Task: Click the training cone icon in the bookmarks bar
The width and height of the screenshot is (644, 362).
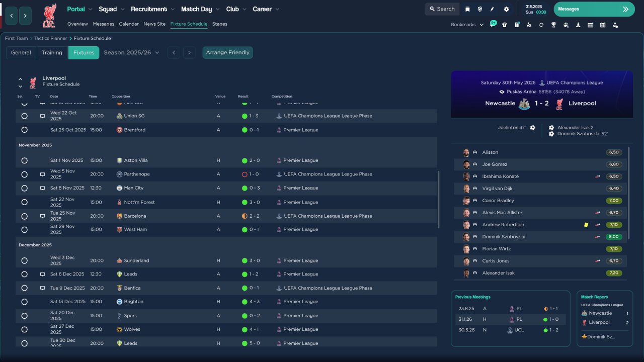Action: tap(578, 25)
